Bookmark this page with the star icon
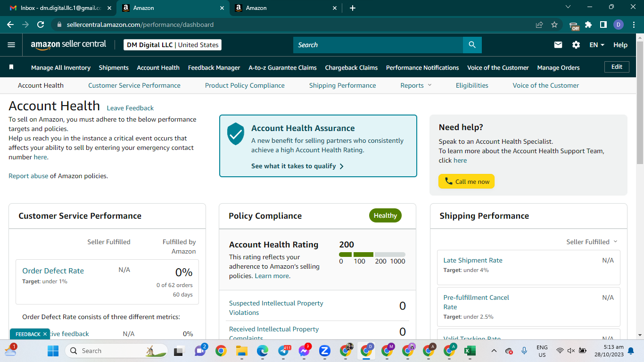 (554, 25)
